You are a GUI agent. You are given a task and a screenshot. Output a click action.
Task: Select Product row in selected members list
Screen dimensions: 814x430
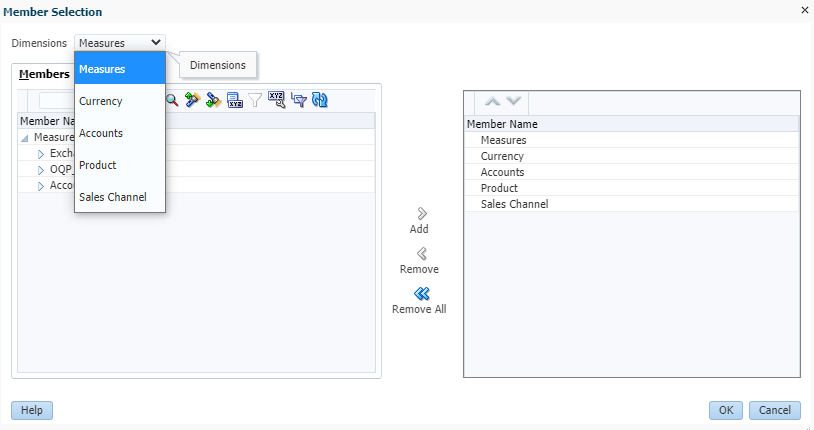632,189
